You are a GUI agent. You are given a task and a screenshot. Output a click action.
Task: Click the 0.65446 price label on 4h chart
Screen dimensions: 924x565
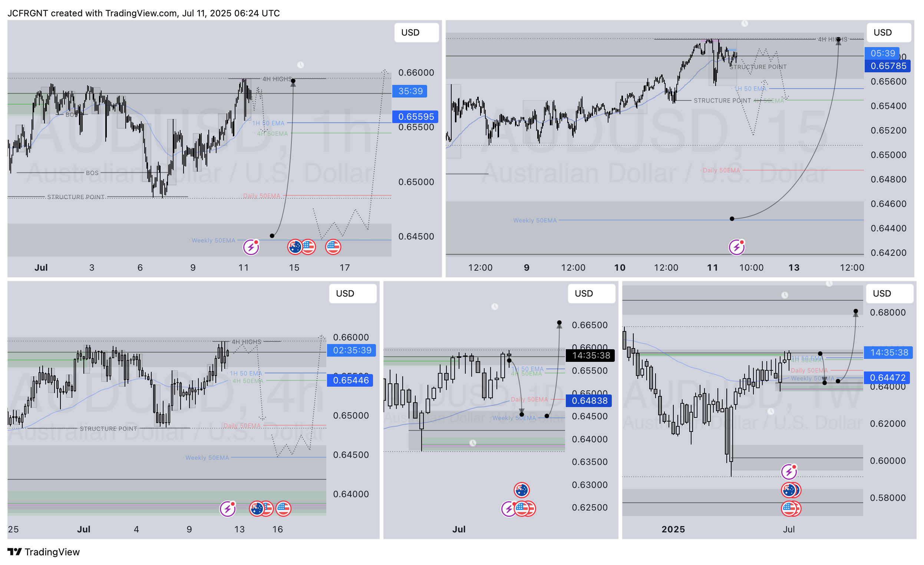[350, 380]
